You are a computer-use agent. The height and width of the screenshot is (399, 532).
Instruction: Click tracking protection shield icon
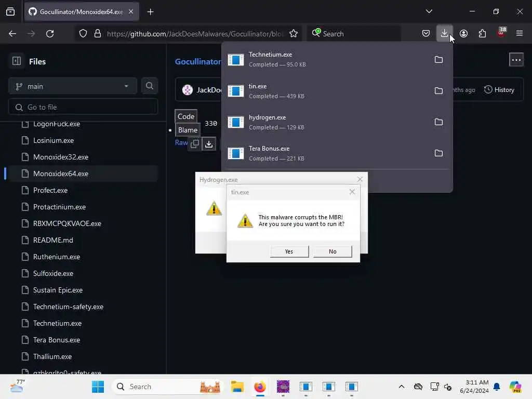[83, 34]
